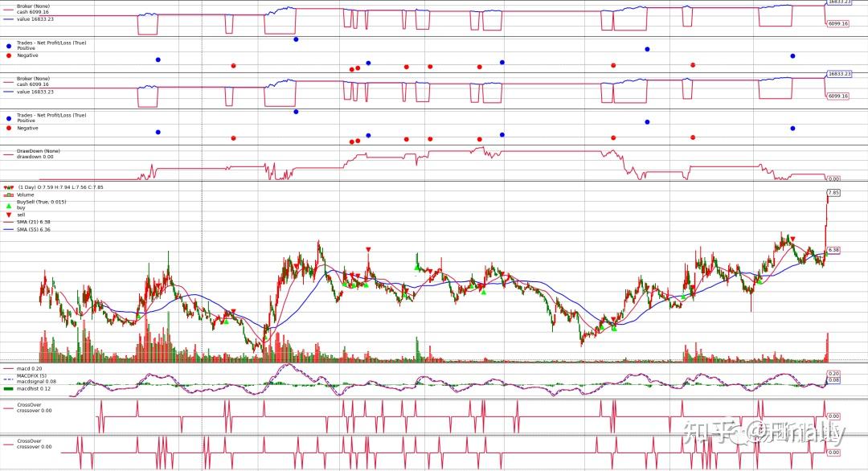This screenshot has height=471, width=868.
Task: Click the blue SMA (55) line legend icon
Action: coord(8,229)
